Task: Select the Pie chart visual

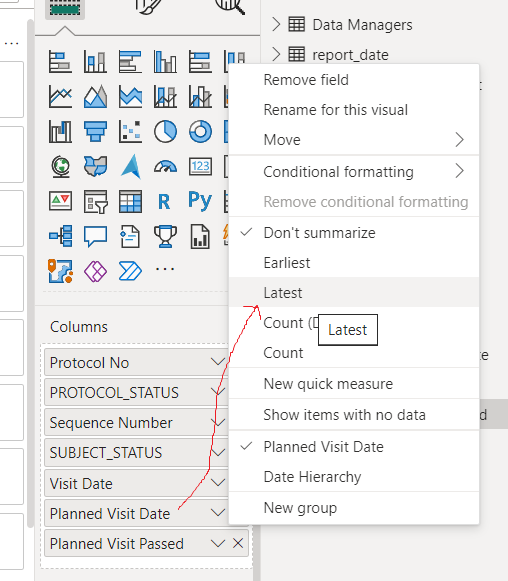Action: (x=165, y=132)
